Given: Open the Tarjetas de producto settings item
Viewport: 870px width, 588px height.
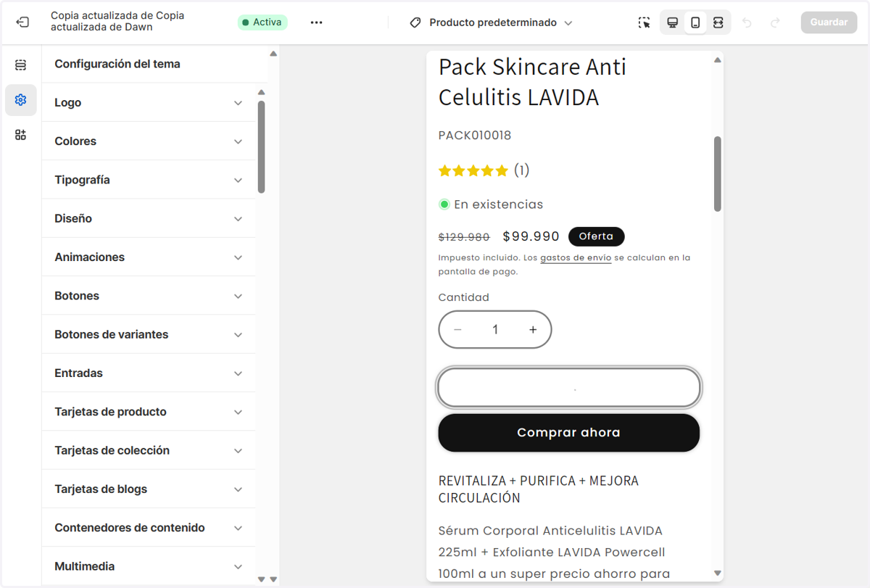Looking at the screenshot, I should 149,412.
